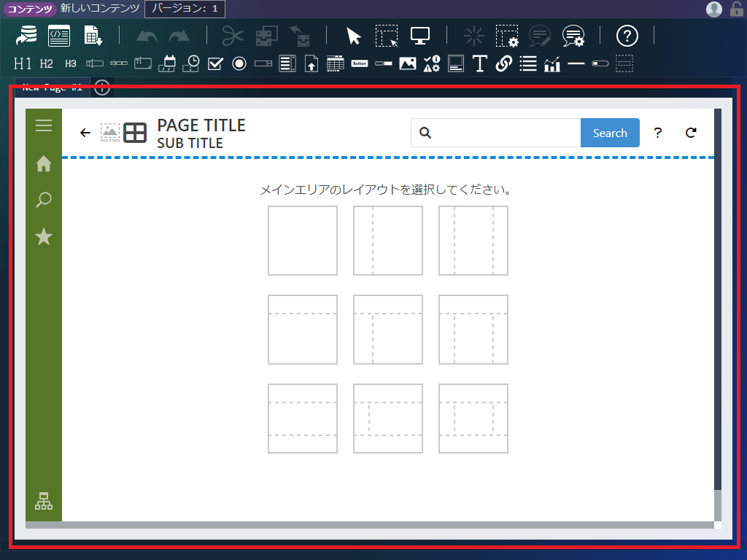Viewport: 747px width, 560px height.
Task: Choose the single-pane layout thumbnail
Action: [x=303, y=241]
